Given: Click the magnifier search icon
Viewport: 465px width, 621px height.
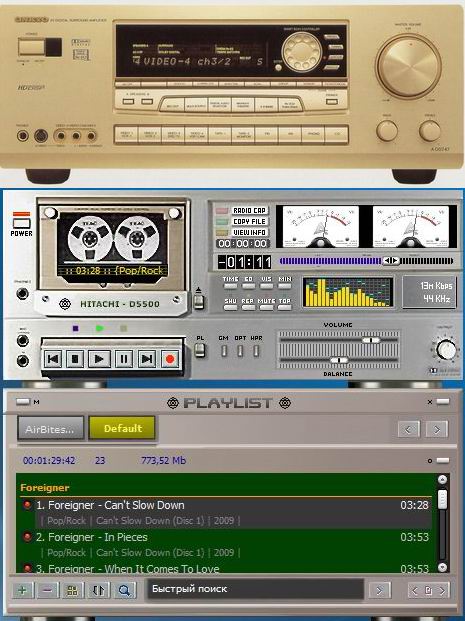Looking at the screenshot, I should click(125, 591).
